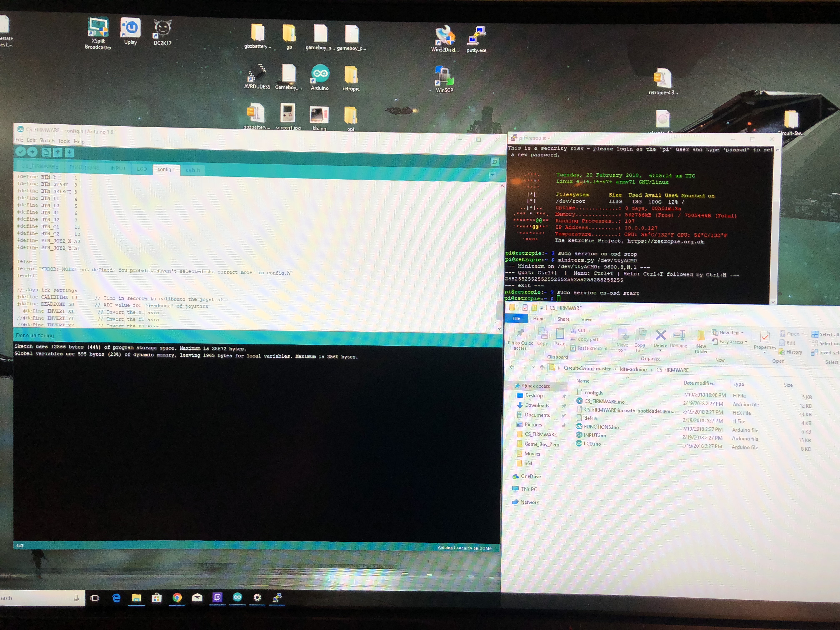Click the Arduino New sketch icon
The height and width of the screenshot is (630, 840).
(46, 152)
